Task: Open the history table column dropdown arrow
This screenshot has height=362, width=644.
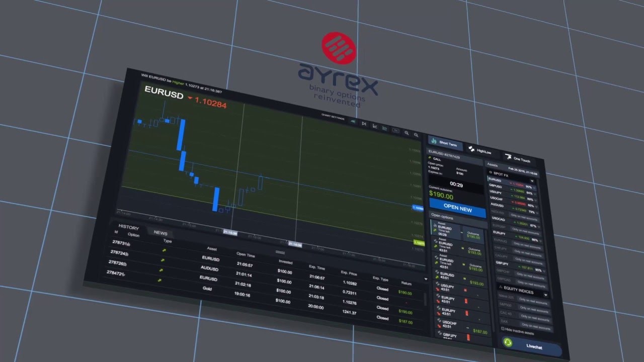Action: [x=426, y=279]
